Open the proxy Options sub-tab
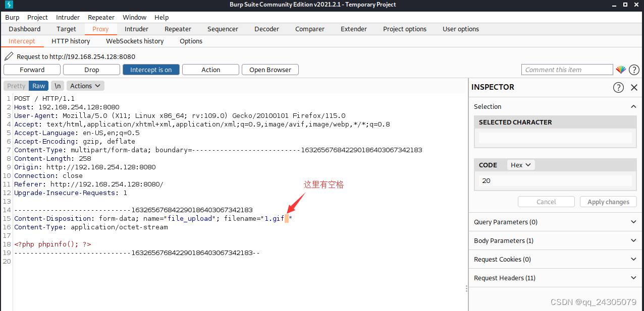The height and width of the screenshot is (311, 644). pyautogui.click(x=191, y=41)
